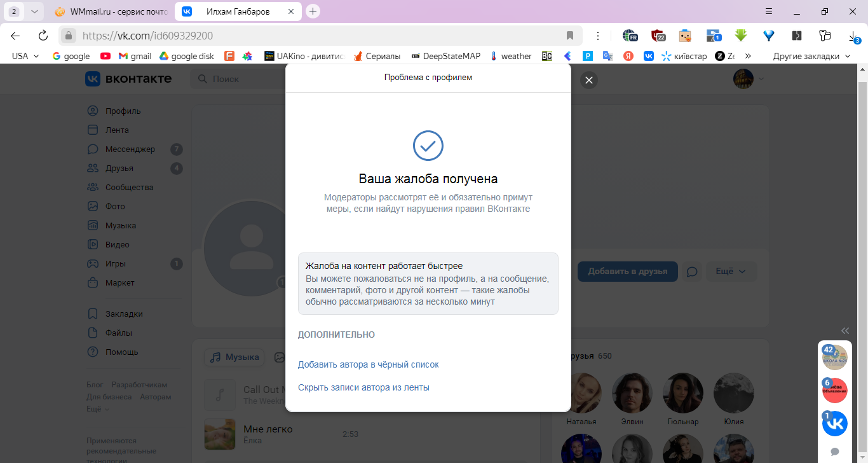
Task: Select the Музыка tab on profile
Action: coord(234,357)
